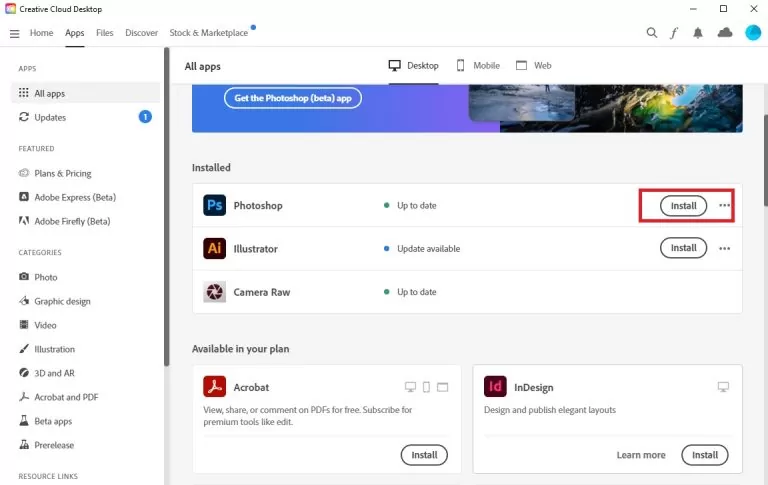Open more options for Illustrator
768x485 pixels.
pos(725,248)
